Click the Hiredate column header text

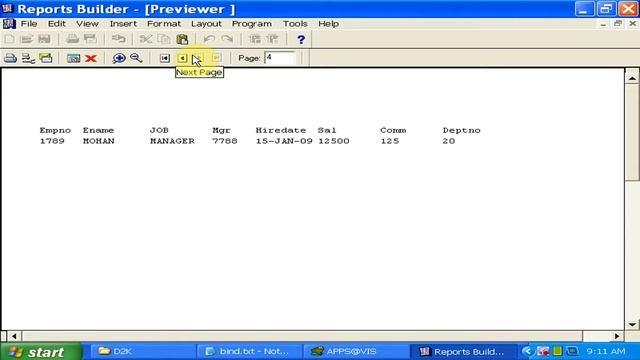click(281, 130)
